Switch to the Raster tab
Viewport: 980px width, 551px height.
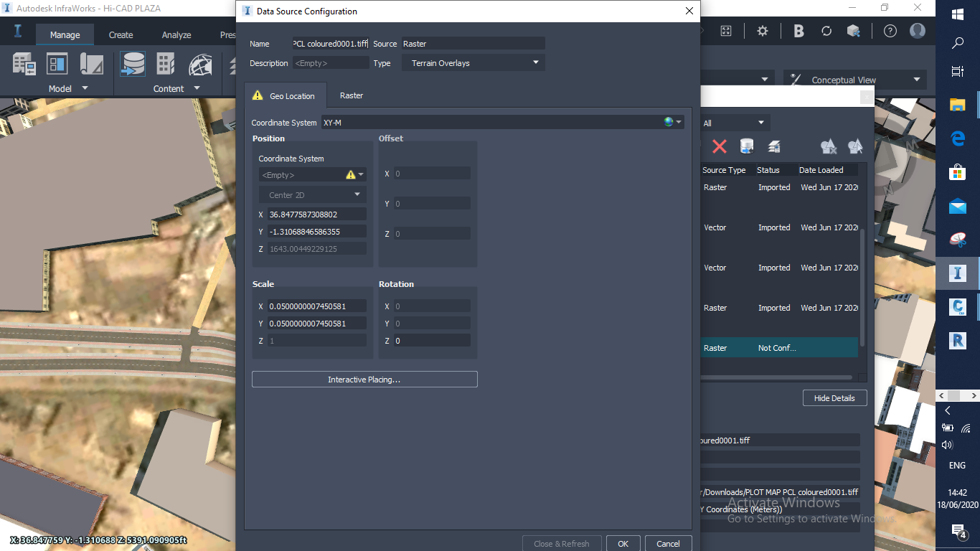(x=351, y=95)
